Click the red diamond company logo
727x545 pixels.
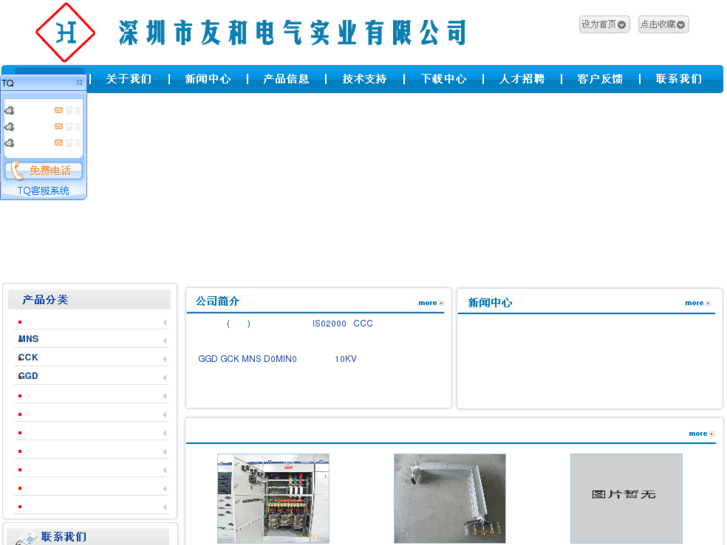coord(65,32)
